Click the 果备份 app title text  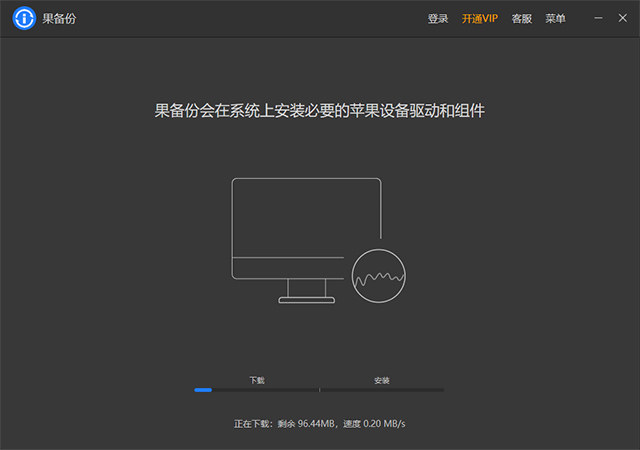pyautogui.click(x=59, y=19)
